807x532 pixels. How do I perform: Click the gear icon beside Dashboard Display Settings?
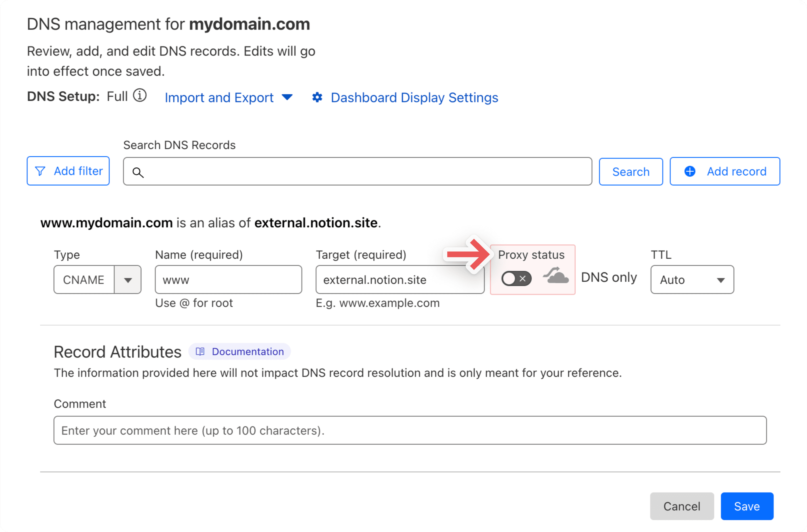[317, 97]
